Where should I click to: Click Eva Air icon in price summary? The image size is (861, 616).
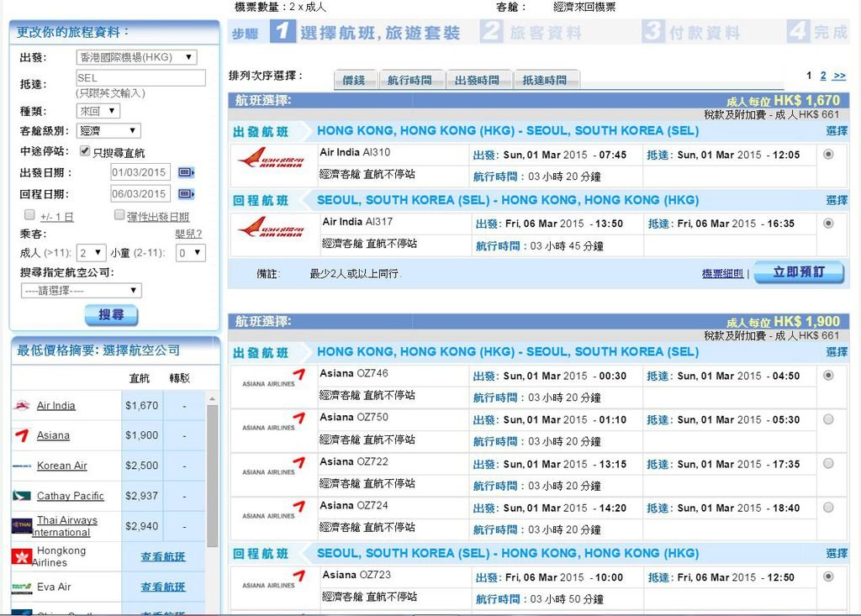22,587
